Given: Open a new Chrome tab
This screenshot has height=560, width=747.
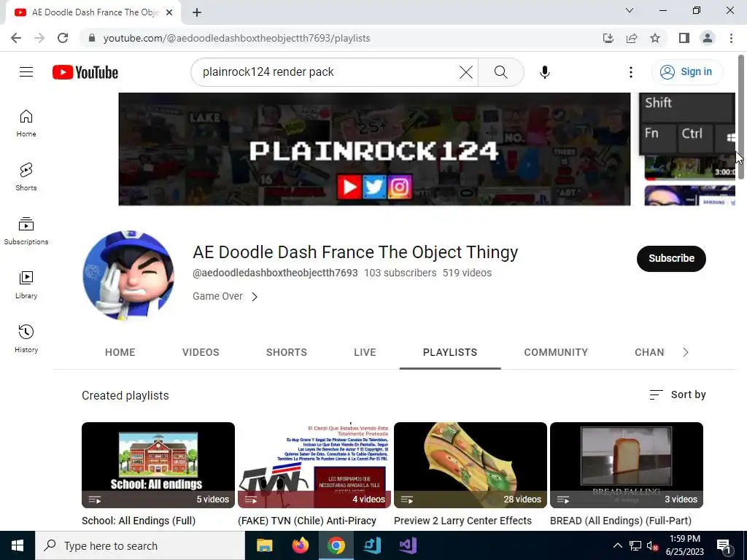Looking at the screenshot, I should (197, 12).
